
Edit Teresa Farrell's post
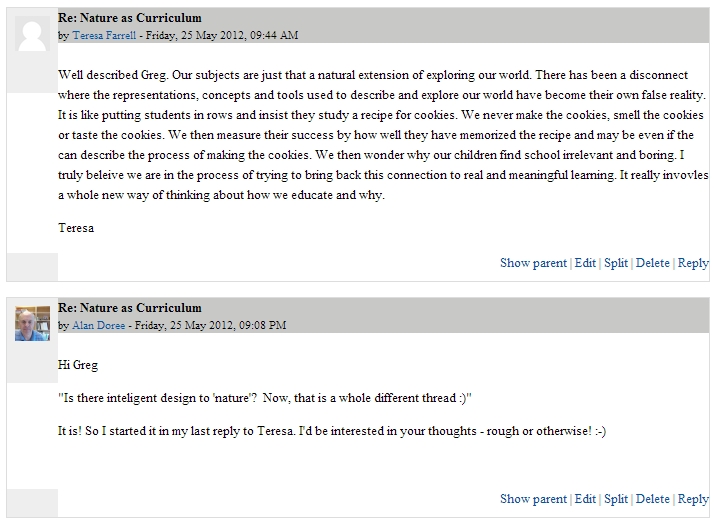point(585,263)
